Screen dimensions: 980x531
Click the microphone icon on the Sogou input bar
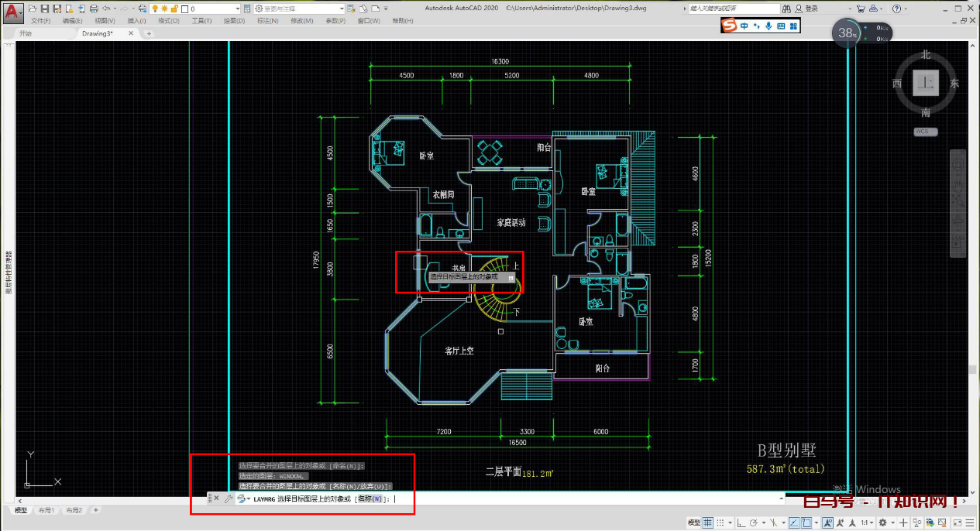point(769,25)
